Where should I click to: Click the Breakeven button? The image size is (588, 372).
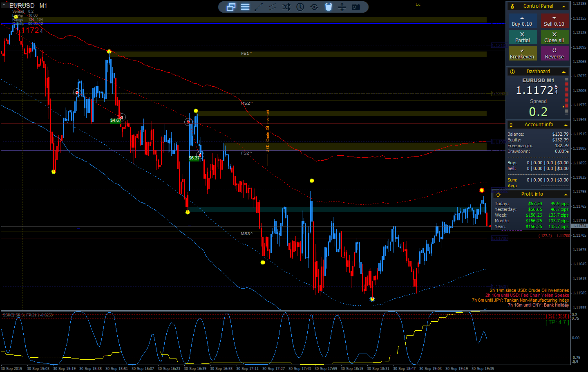coord(522,54)
